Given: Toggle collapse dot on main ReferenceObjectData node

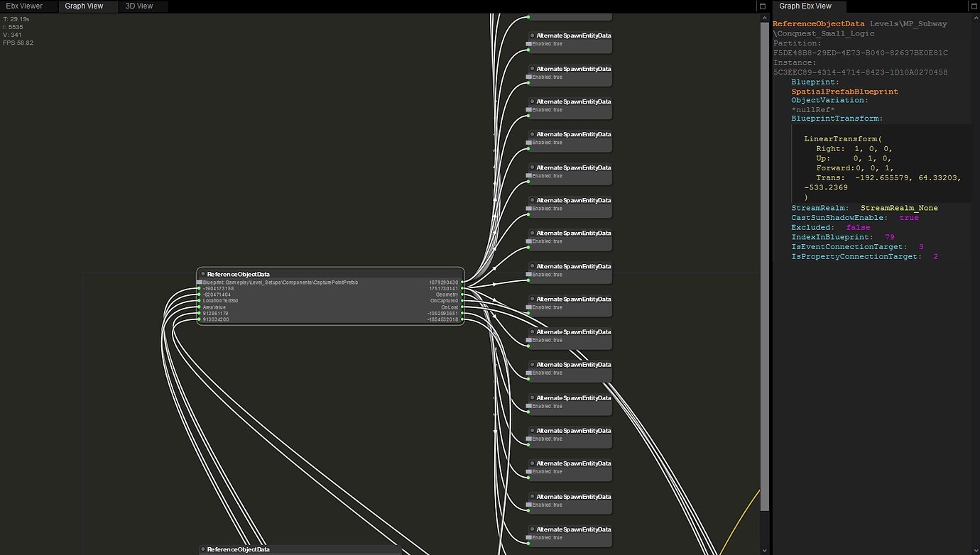Looking at the screenshot, I should click(202, 274).
